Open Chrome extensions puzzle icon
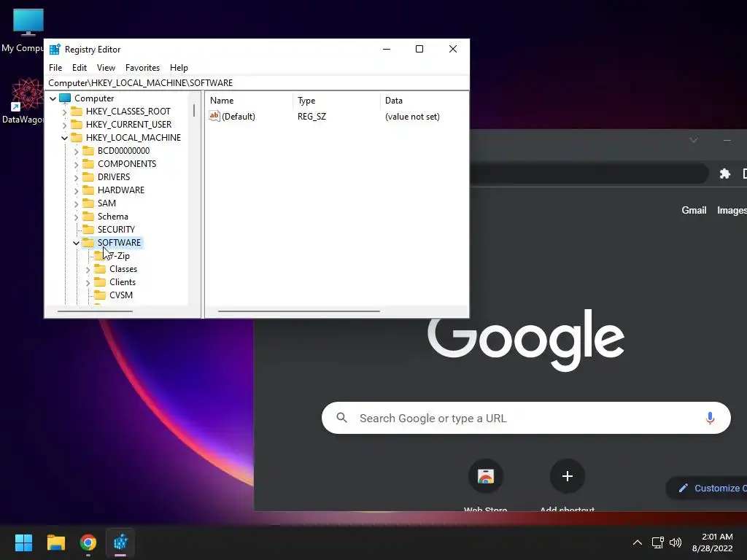Viewport: 747px width, 560px height. 724,174
